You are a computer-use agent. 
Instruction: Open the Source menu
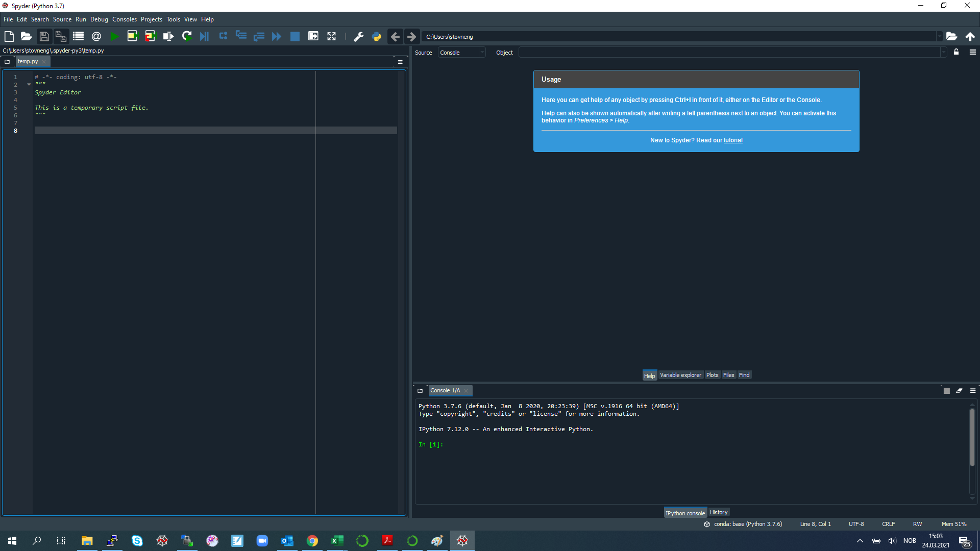tap(62, 19)
